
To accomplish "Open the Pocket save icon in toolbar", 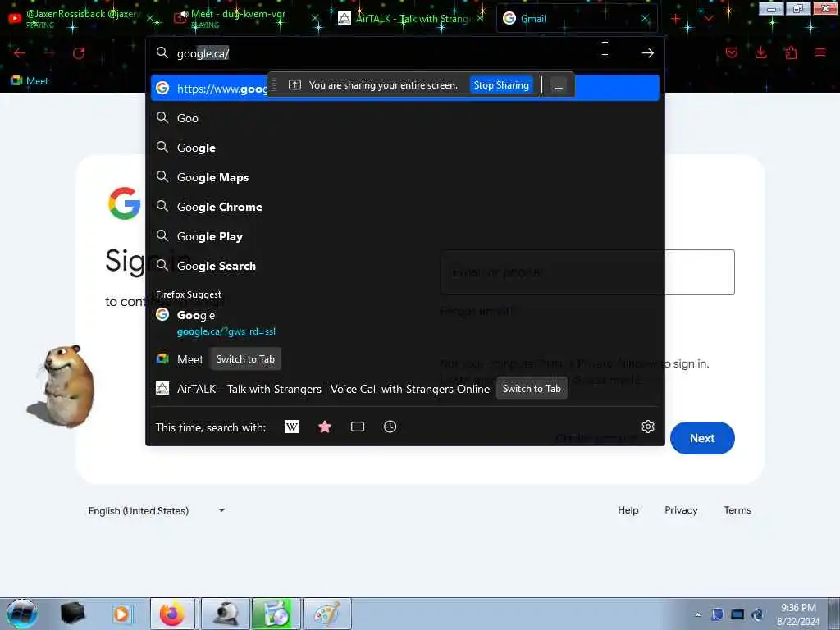I will pos(731,52).
